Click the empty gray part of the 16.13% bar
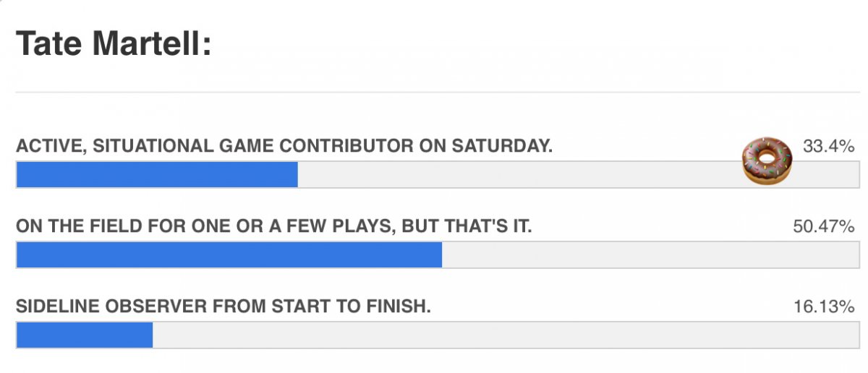868x373 pixels. [504, 335]
